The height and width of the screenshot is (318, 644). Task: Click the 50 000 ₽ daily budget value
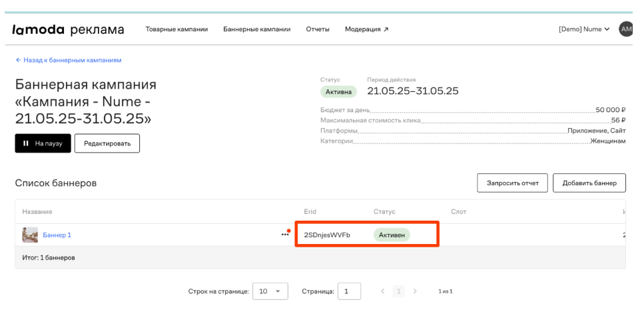point(610,110)
